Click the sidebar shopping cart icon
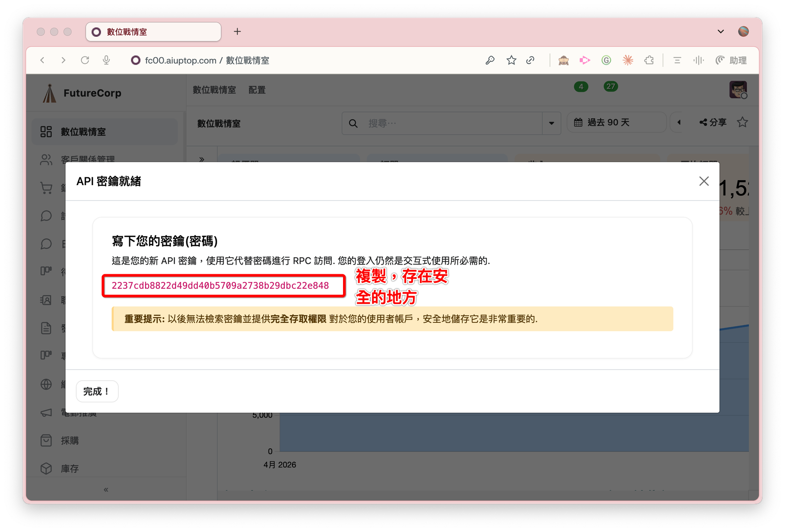This screenshot has width=785, height=532. click(x=46, y=188)
